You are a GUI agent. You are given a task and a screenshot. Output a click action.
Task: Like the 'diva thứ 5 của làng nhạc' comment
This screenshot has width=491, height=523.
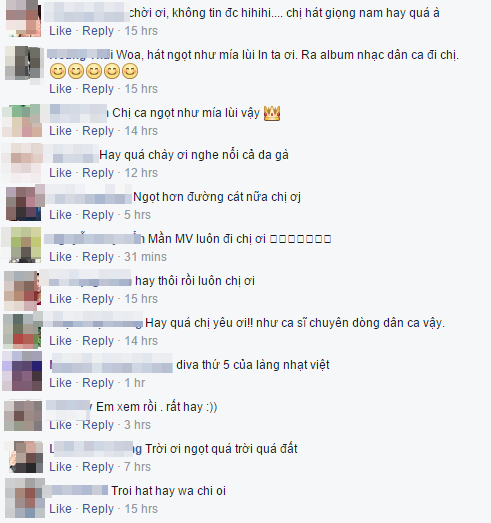60,383
